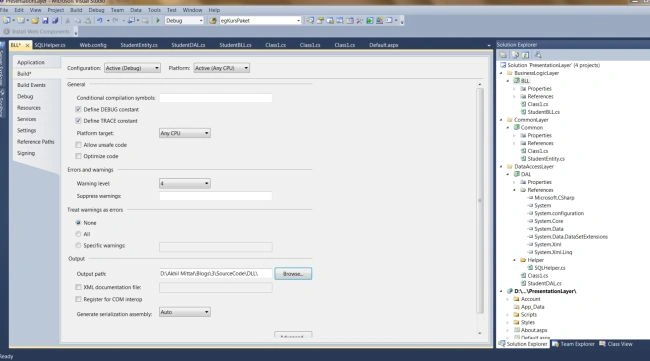Click Refresh icon in Solution Explorer toolbar
This screenshot has width=650, height=361.
coord(526,55)
